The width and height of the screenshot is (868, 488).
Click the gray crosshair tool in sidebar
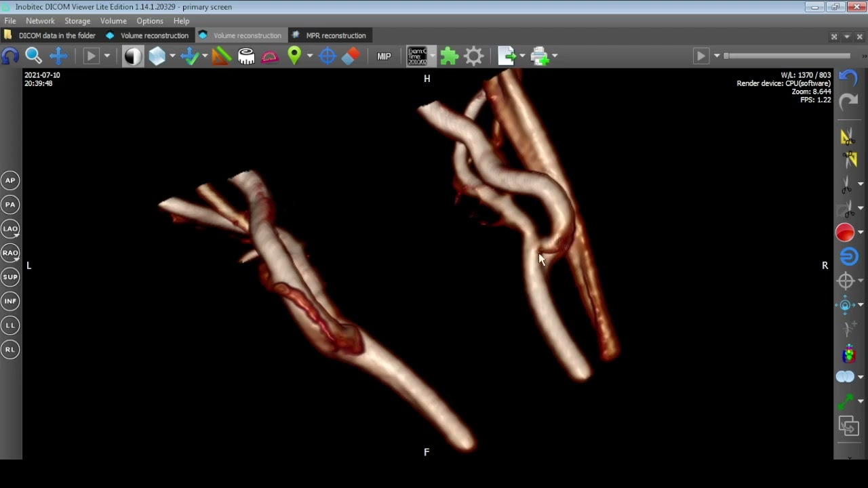pos(845,281)
